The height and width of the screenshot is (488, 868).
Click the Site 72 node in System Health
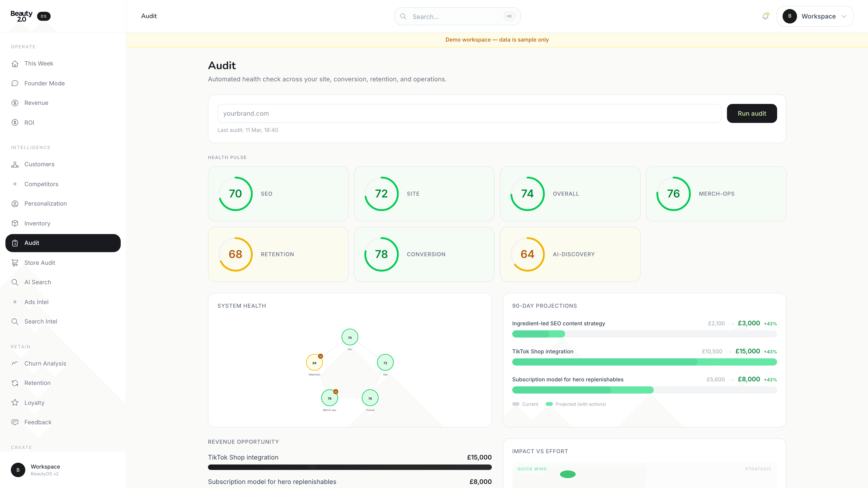click(385, 363)
